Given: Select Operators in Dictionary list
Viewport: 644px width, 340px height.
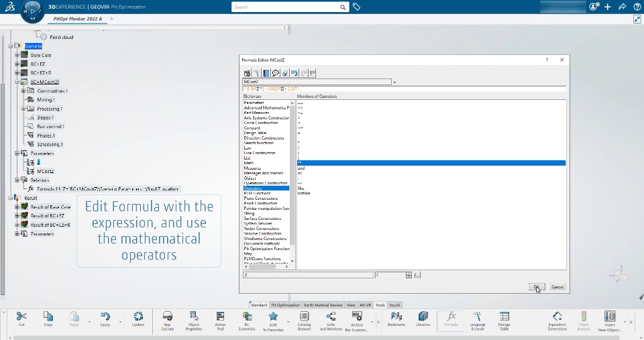Looking at the screenshot, I should tap(266, 188).
